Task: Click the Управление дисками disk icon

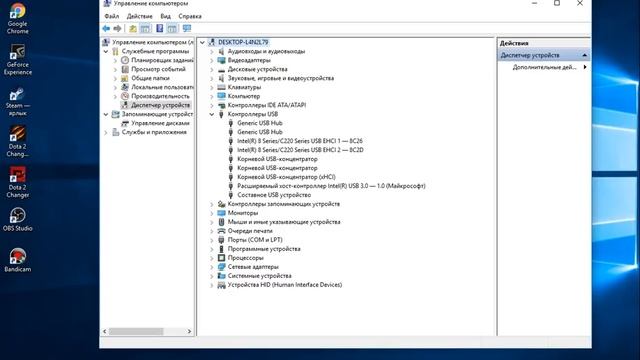Action: [x=125, y=123]
